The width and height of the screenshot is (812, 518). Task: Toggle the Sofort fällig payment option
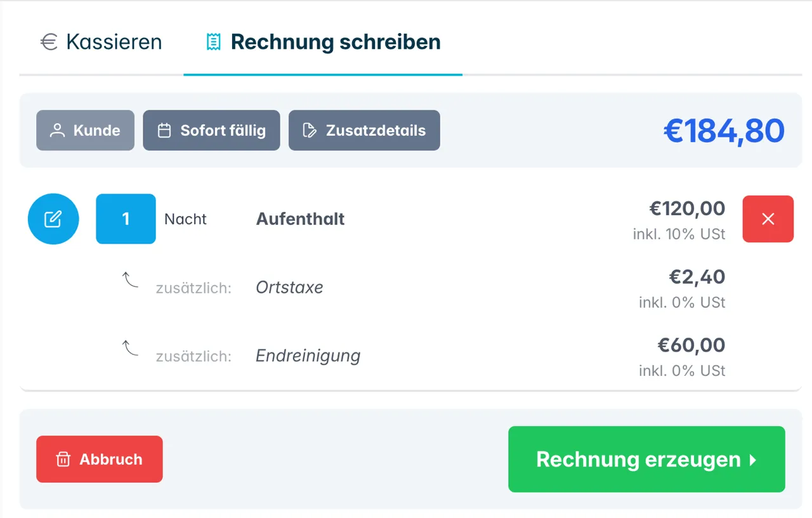click(x=211, y=130)
